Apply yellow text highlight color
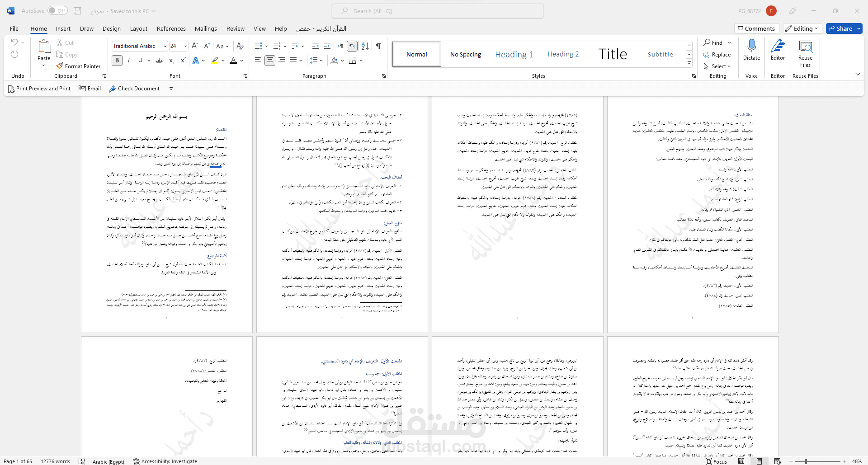The image size is (868, 465). pos(215,60)
